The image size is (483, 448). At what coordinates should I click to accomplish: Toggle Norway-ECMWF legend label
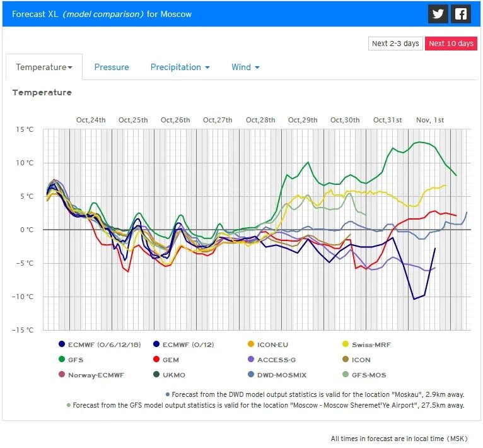coord(96,375)
